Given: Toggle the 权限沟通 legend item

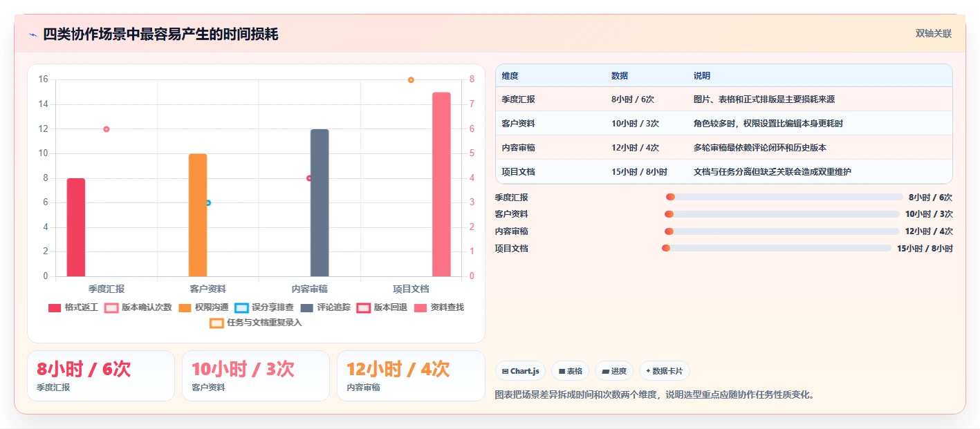Looking at the screenshot, I should [203, 307].
